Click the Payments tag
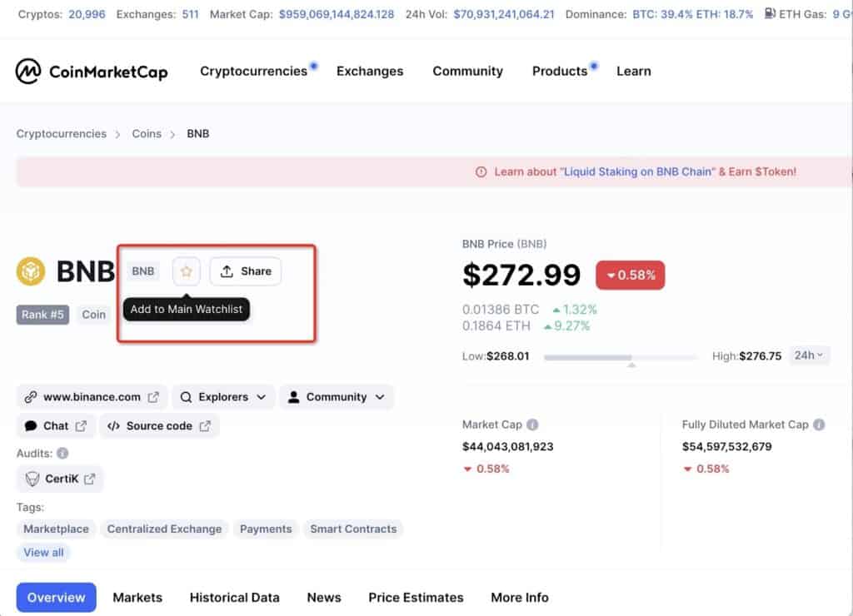Viewport: 853px width, 616px height. coord(266,529)
